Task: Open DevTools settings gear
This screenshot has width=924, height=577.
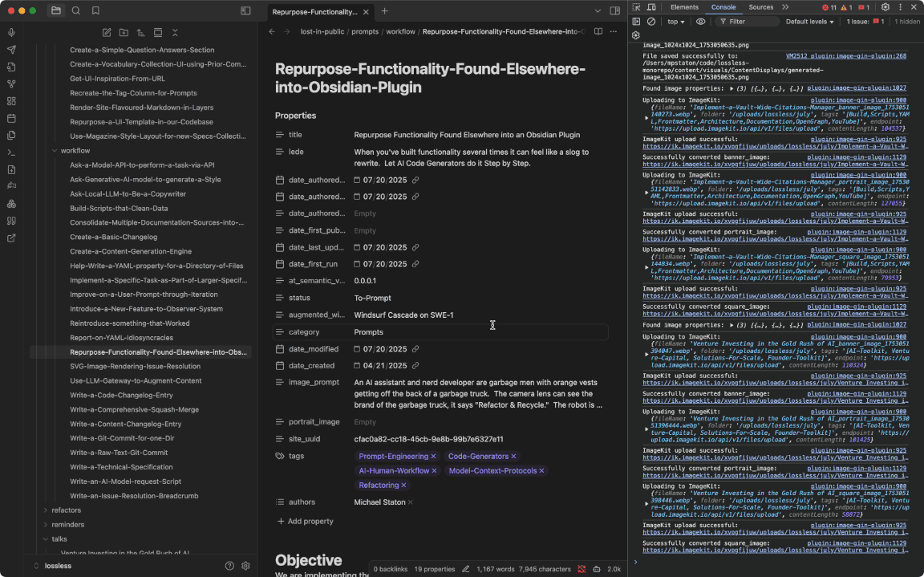Action: pyautogui.click(x=885, y=7)
